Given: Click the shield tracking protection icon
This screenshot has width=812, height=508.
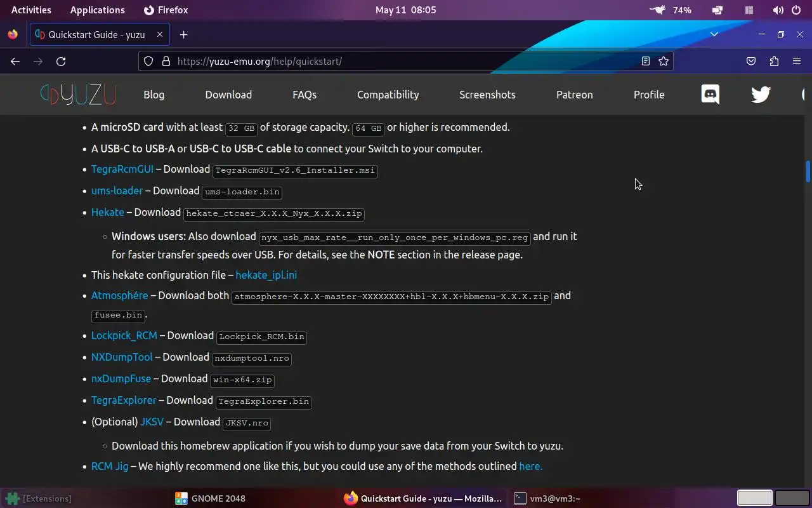Looking at the screenshot, I should click(x=148, y=61).
